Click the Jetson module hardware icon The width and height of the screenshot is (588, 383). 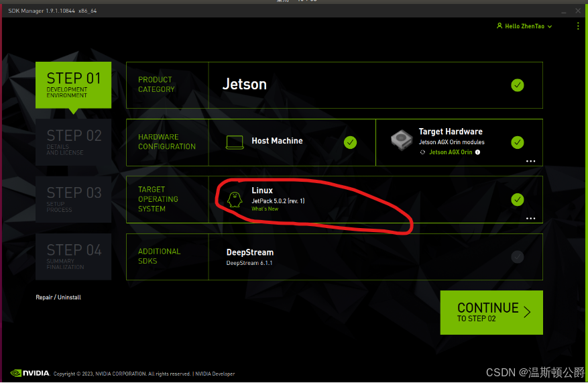point(402,140)
